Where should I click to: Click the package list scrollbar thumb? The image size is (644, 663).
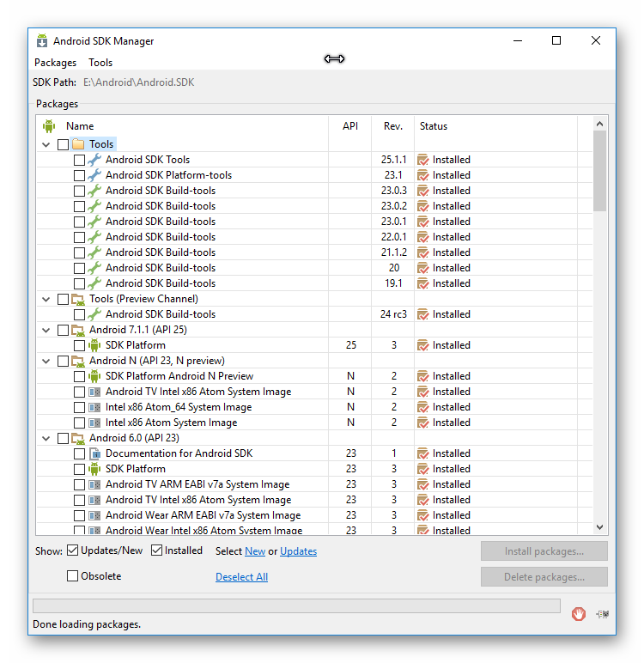pos(599,171)
